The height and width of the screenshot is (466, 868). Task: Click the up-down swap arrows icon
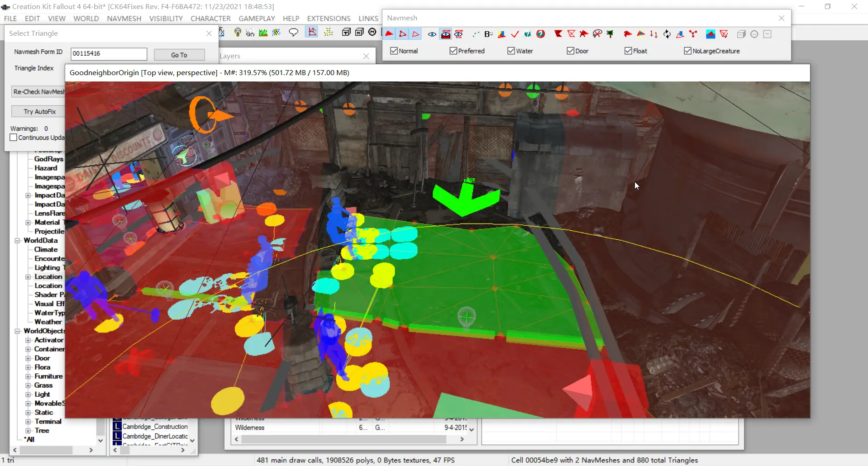654,34
